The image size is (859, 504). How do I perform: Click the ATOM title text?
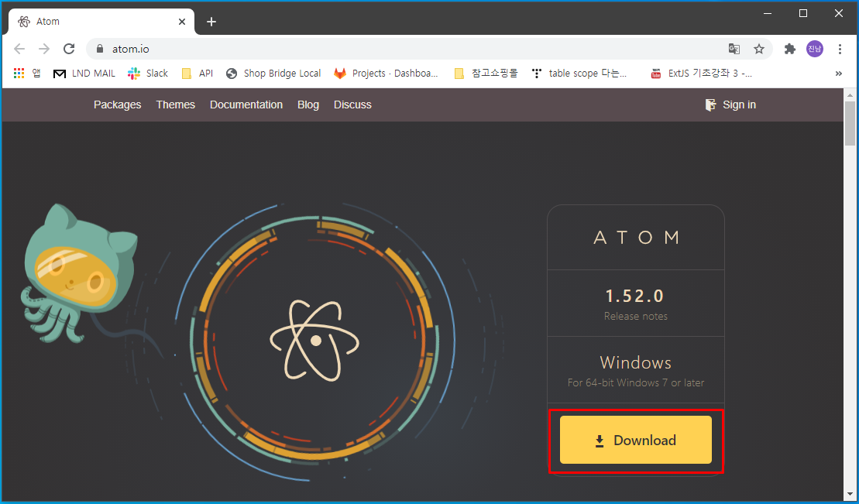click(637, 237)
